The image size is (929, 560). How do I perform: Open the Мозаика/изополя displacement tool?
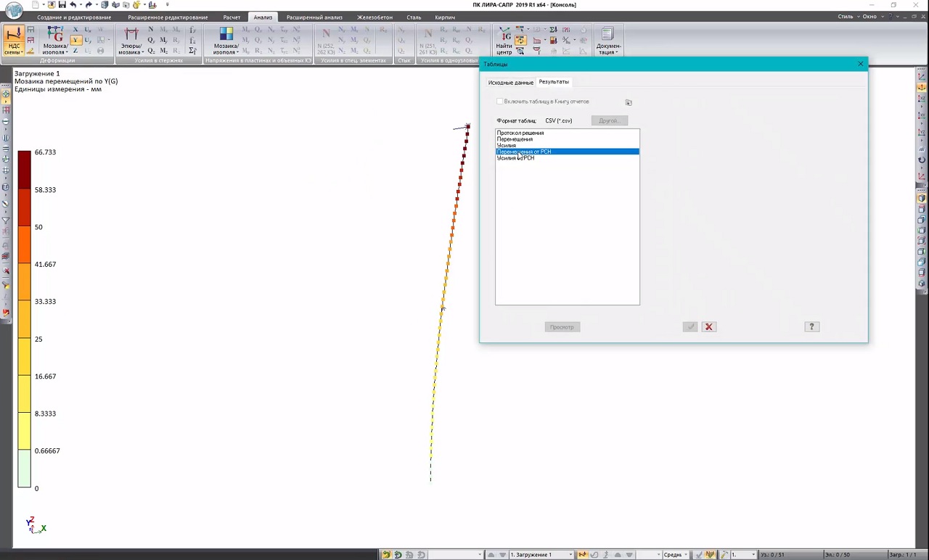55,41
